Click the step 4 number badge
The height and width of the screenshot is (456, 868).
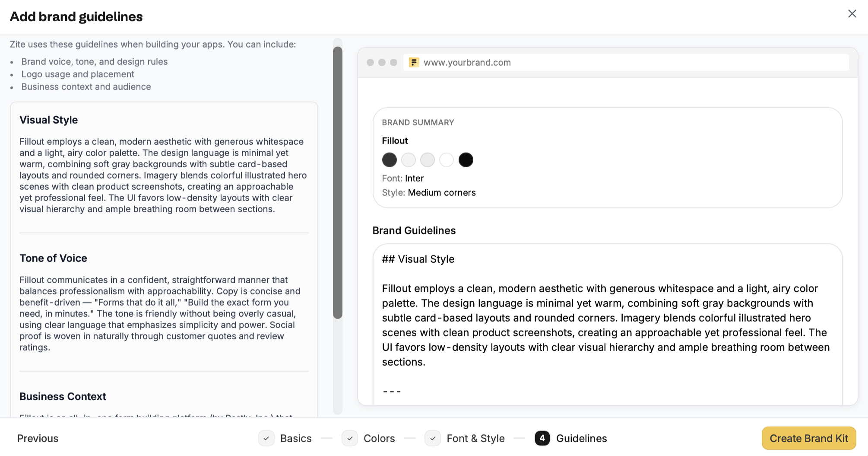[x=542, y=438]
